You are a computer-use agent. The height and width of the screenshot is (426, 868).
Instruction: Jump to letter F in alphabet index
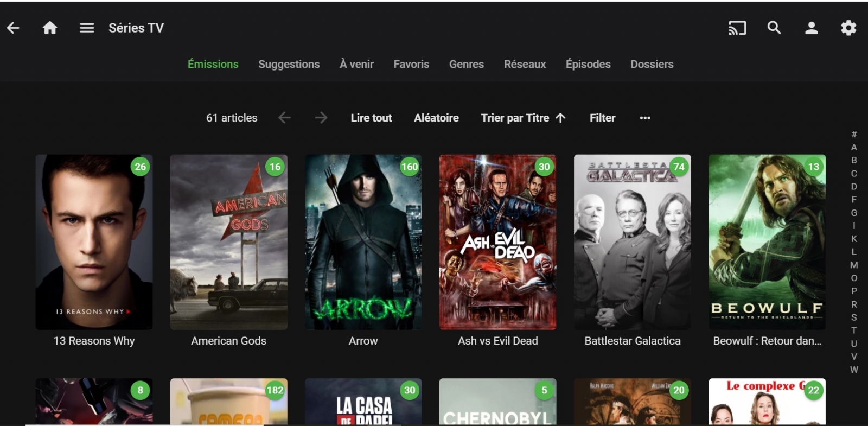[854, 200]
